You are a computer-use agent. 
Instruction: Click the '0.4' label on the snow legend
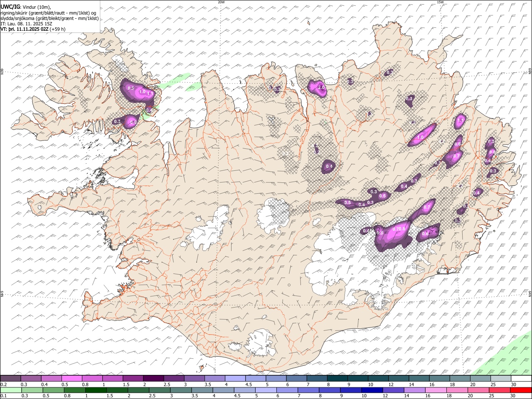pos(44,384)
